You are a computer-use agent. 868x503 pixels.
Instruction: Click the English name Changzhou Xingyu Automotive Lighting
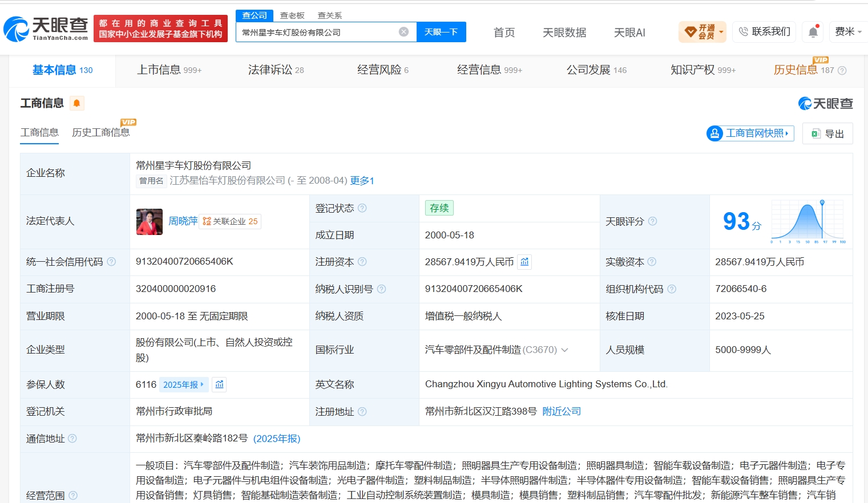(546, 384)
